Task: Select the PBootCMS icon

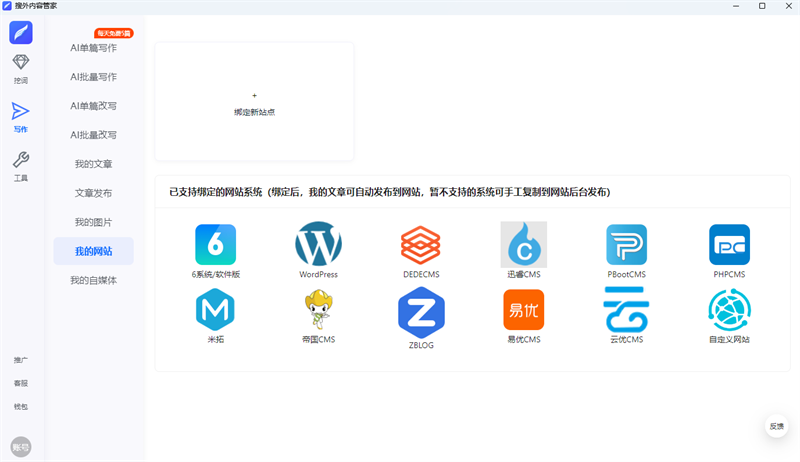Action: [626, 244]
